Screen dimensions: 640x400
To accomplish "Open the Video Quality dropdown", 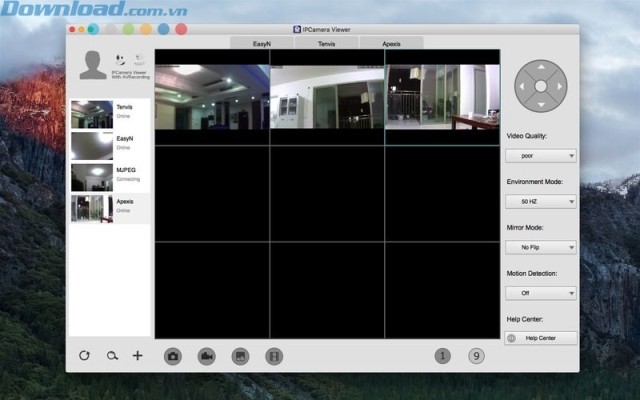I will 541,156.
